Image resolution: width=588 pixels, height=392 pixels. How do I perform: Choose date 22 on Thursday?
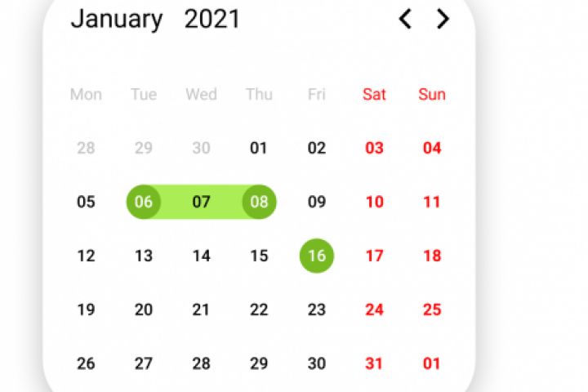coord(259,310)
